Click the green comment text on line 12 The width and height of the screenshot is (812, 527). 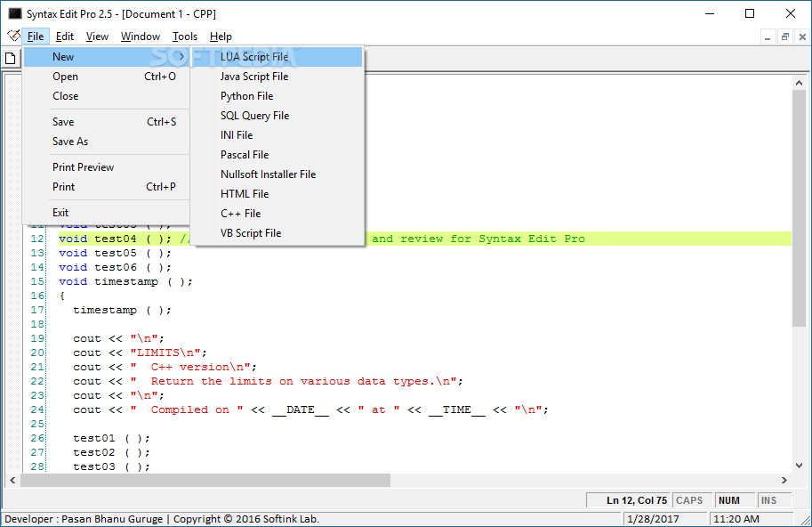[478, 239]
